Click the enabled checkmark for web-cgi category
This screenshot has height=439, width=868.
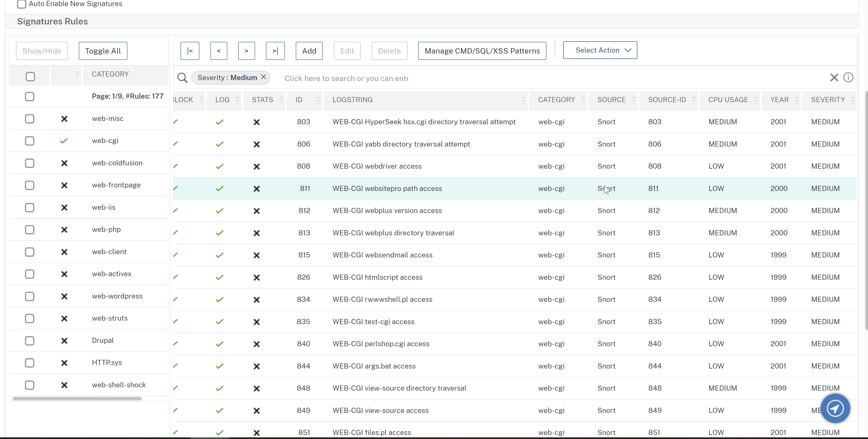[64, 141]
